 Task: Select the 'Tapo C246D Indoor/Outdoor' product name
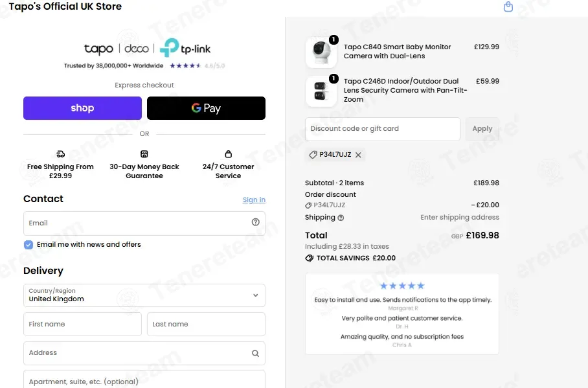[405, 90]
